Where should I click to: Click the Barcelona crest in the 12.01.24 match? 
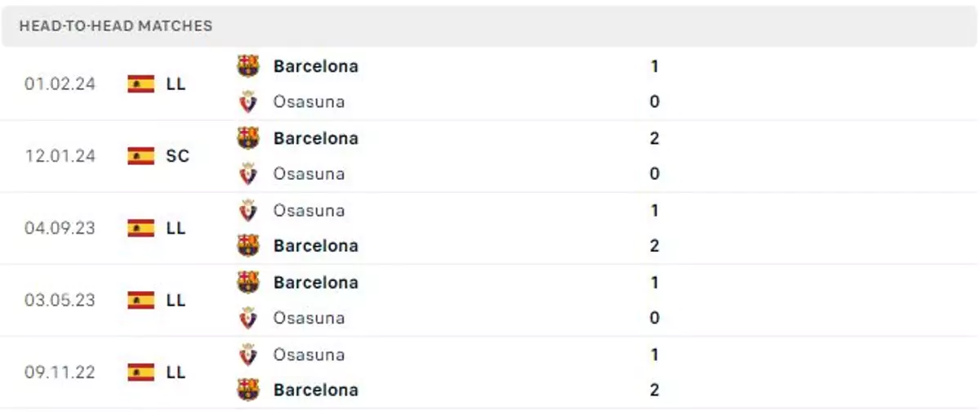click(248, 138)
